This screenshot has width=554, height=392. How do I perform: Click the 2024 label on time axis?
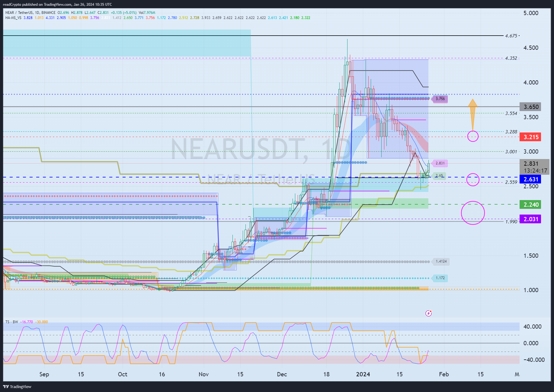363,374
